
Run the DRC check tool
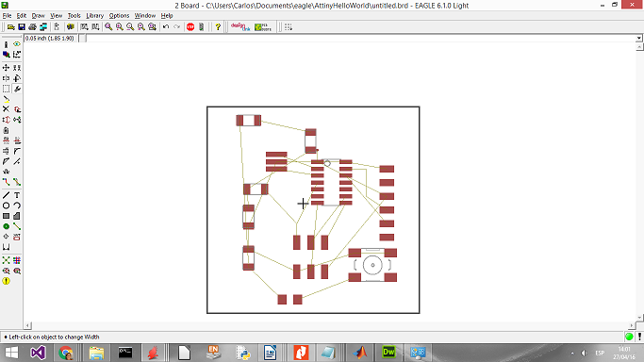click(x=17, y=271)
